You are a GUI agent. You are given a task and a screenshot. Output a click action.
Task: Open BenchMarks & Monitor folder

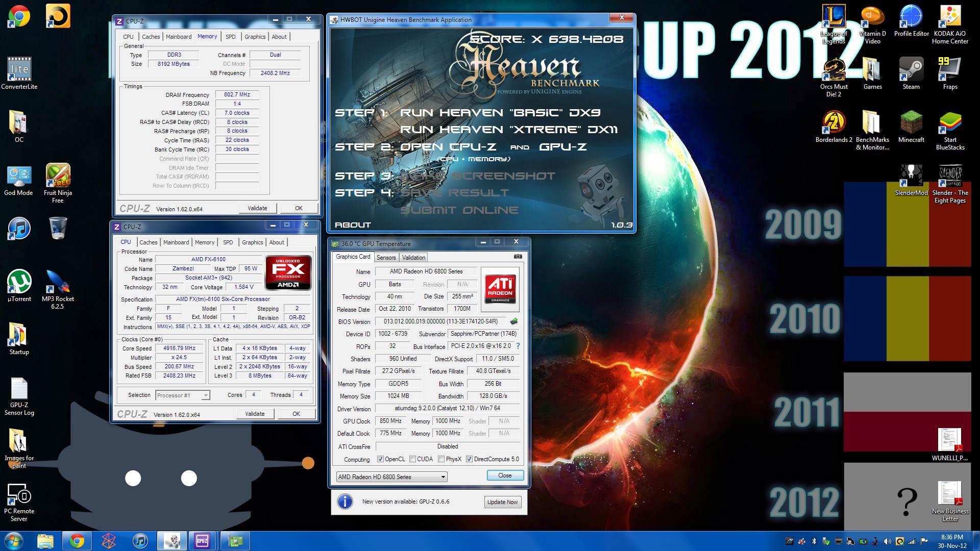click(x=872, y=131)
